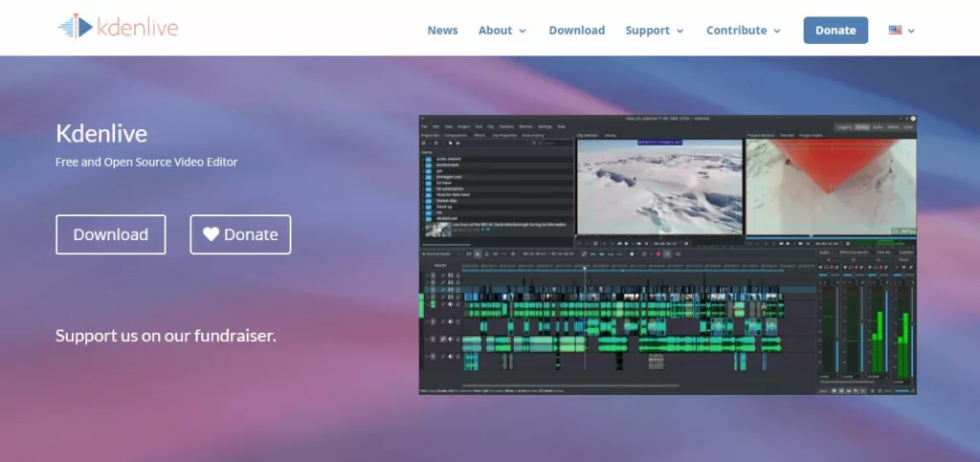
Task: Click the outlined Download button below the tagline
Action: (111, 234)
